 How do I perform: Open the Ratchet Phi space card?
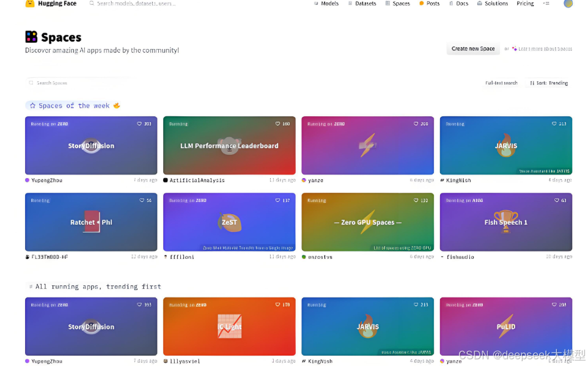pos(91,222)
